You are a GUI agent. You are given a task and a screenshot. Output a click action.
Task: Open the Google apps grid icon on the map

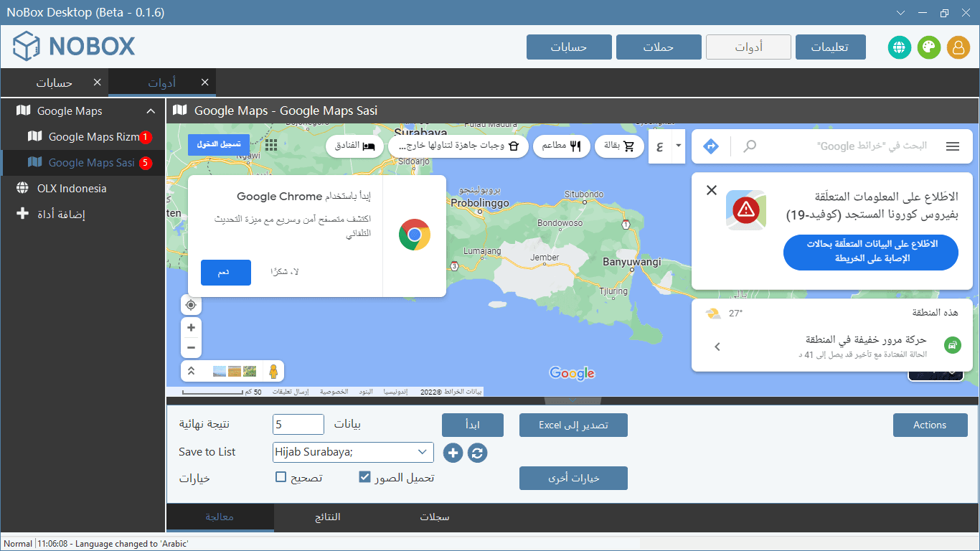[x=271, y=144]
